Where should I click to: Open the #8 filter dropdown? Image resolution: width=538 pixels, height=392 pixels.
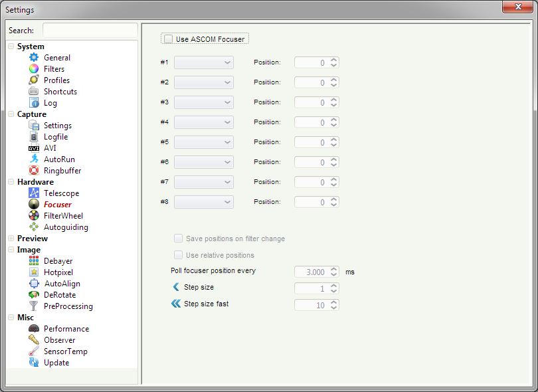[204, 202]
